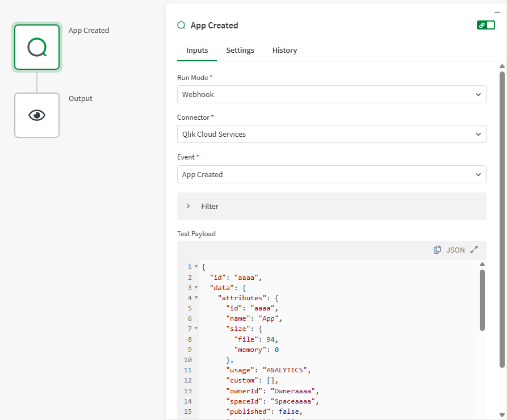Screen dimensions: 507x420
Task: Click the "usage": "ANALYTICS" line
Action: [268, 370]
